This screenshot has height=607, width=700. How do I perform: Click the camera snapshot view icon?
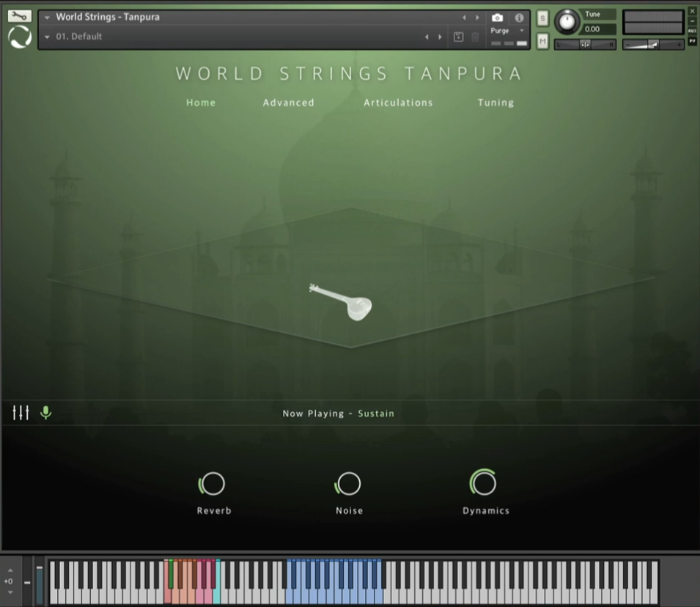point(498,18)
